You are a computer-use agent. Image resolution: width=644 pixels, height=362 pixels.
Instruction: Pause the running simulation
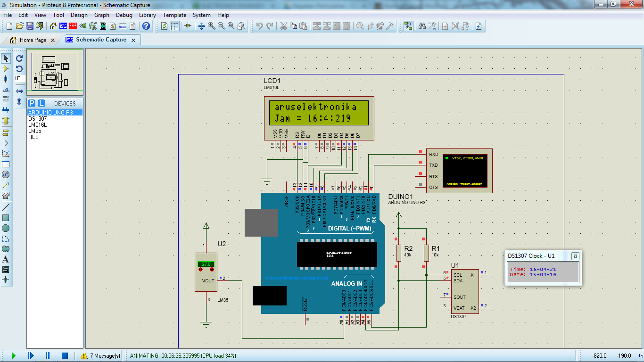[x=47, y=356]
